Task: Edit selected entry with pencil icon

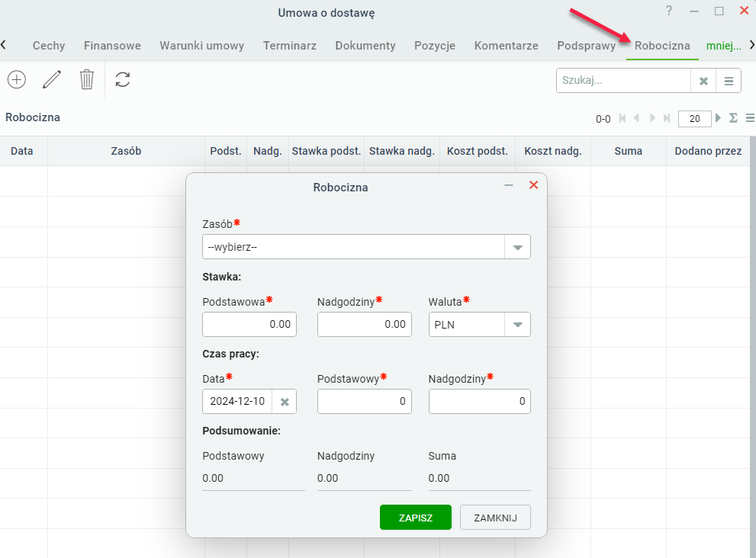Action: tap(52, 79)
